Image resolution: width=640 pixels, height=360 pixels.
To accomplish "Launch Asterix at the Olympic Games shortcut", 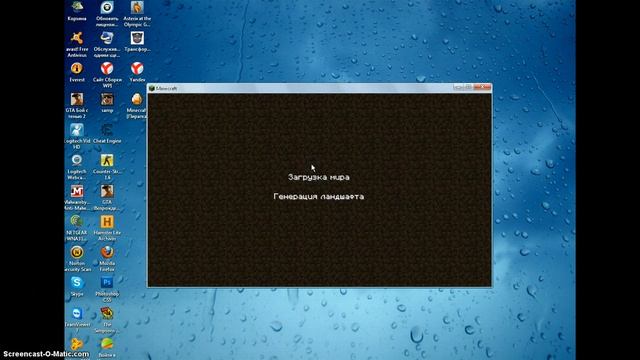I will (x=137, y=13).
